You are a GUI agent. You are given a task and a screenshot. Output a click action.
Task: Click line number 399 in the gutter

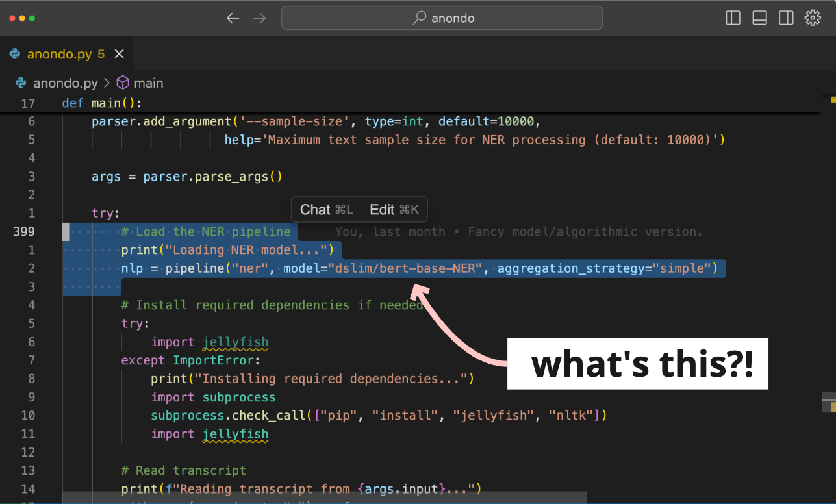pos(24,232)
